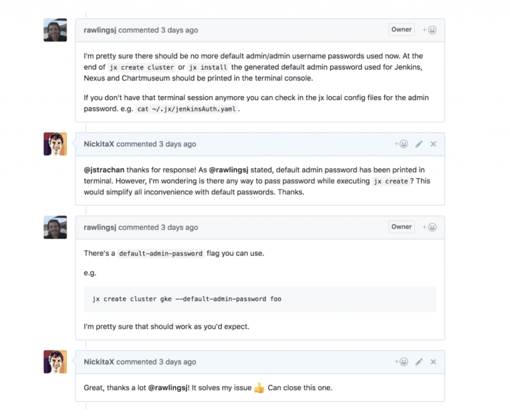Open rawlingsj's avatar on the first comment
This screenshot has width=510, height=420.
[x=55, y=30]
